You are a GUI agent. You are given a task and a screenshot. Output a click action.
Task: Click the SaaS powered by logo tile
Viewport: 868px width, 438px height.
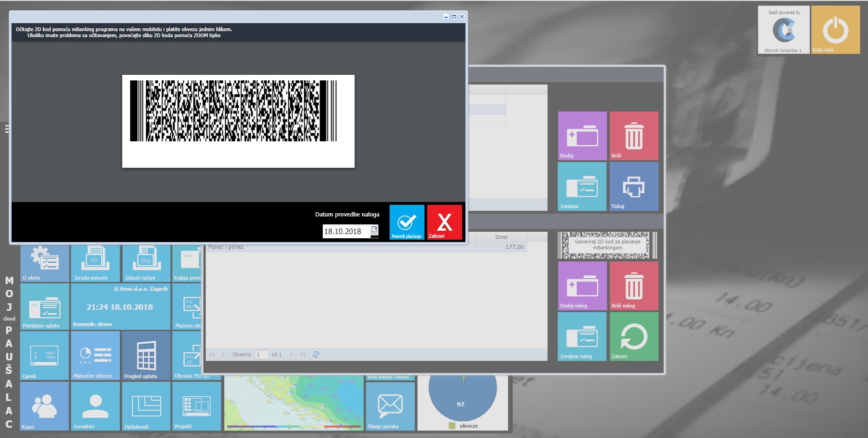[784, 30]
